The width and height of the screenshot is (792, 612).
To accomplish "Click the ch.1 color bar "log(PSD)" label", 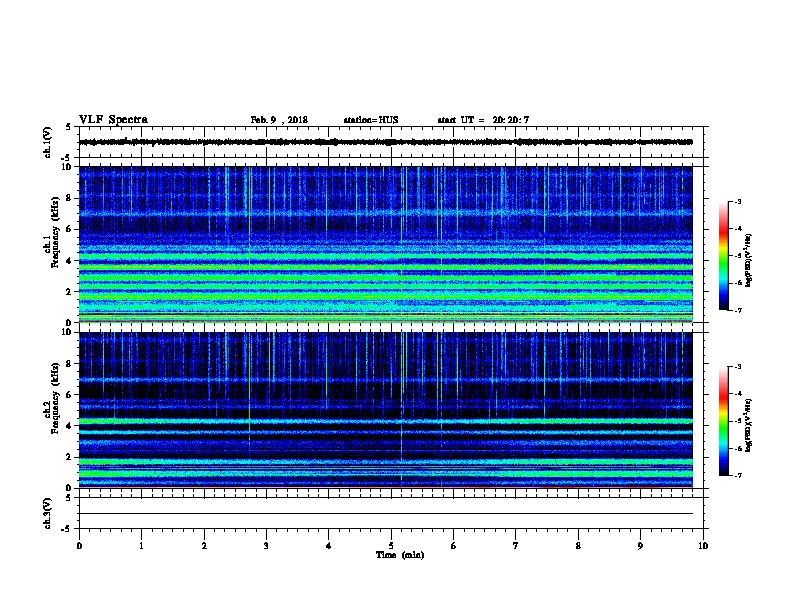I will tap(748, 260).
